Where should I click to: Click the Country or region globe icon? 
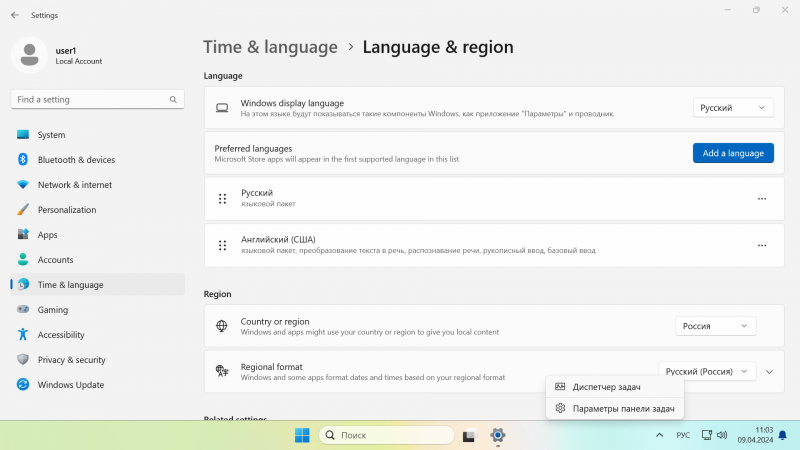pyautogui.click(x=221, y=326)
